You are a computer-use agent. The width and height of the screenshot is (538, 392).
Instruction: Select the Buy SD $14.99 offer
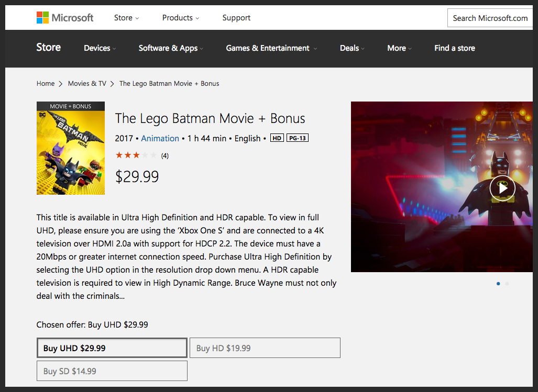coord(112,371)
